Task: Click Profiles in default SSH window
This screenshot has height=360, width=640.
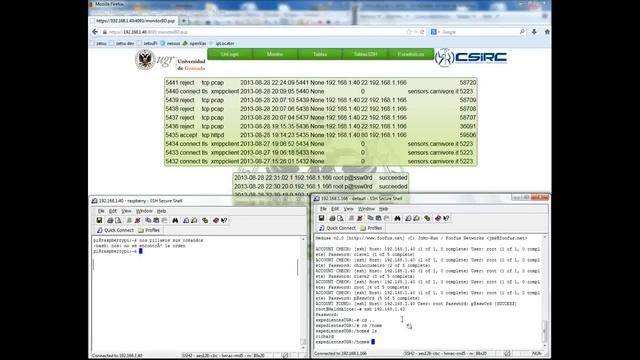Action: click(x=371, y=228)
